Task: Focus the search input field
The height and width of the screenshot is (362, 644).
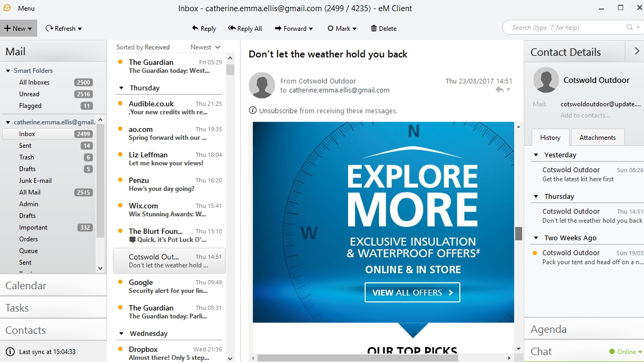Action: coord(567,27)
